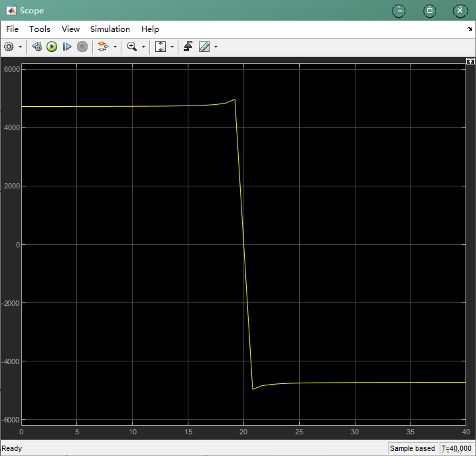
Task: Click the Stop simulation button
Action: [x=82, y=47]
